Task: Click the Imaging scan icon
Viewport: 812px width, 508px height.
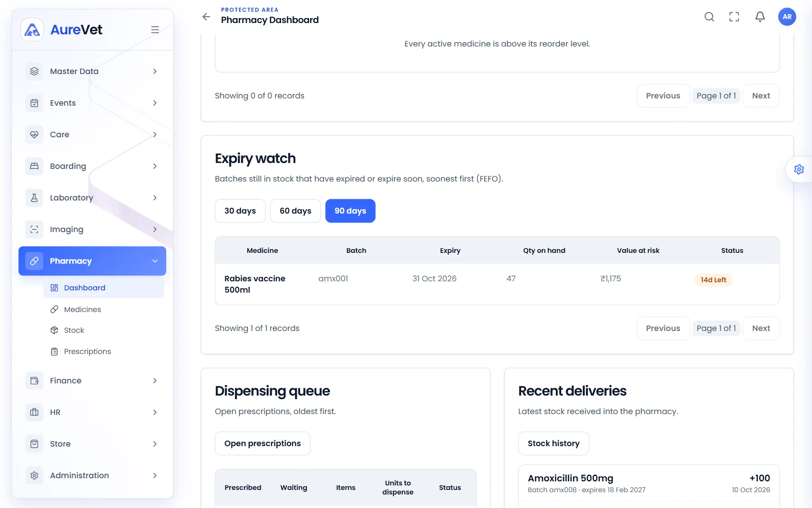Action: (34, 229)
